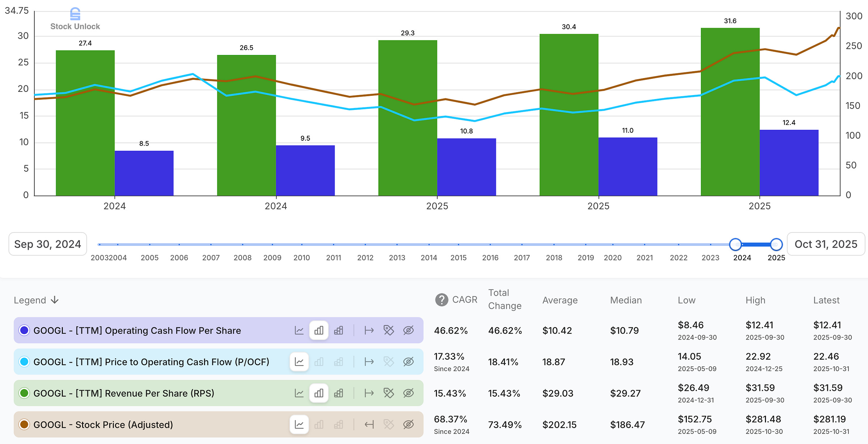The height and width of the screenshot is (444, 868).
Task: Click line chart icon for P/OCF row
Action: pos(299,362)
